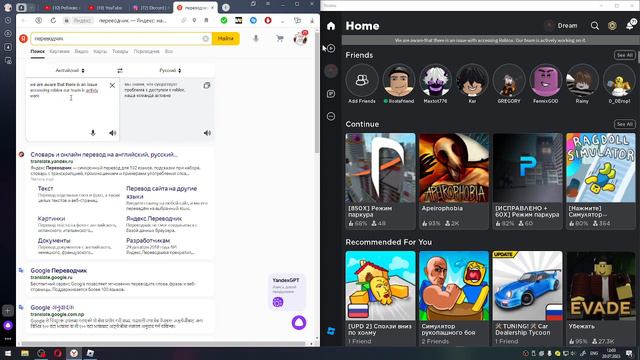The image size is (640, 360).
Task: Start voice input in translator source box
Action: [93, 133]
